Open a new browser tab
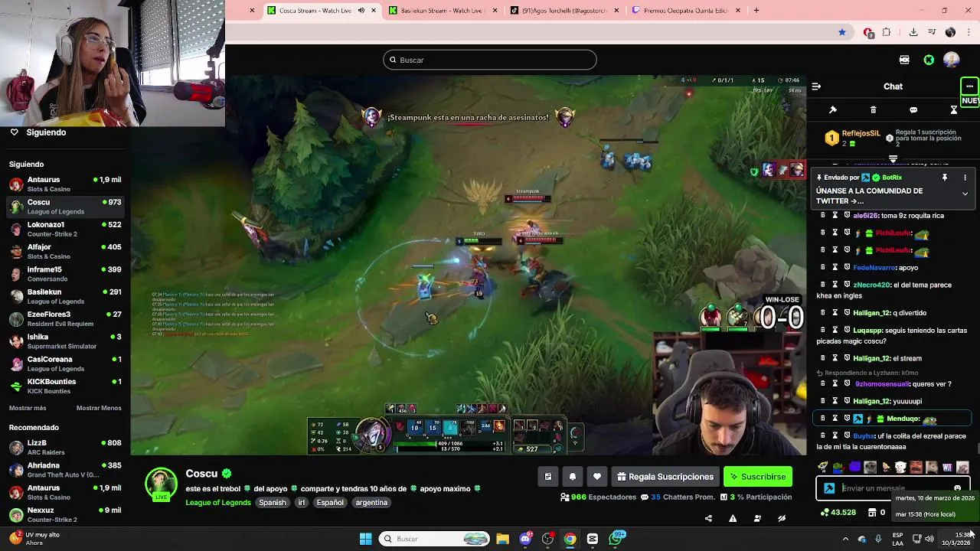980x551 pixels. [756, 11]
